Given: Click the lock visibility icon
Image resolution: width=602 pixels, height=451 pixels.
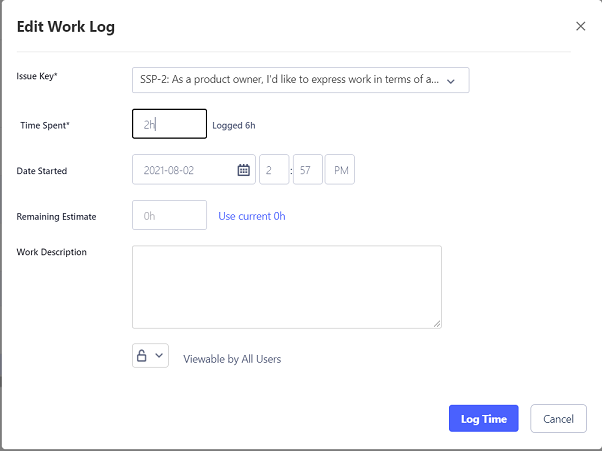Looking at the screenshot, I should [x=142, y=356].
